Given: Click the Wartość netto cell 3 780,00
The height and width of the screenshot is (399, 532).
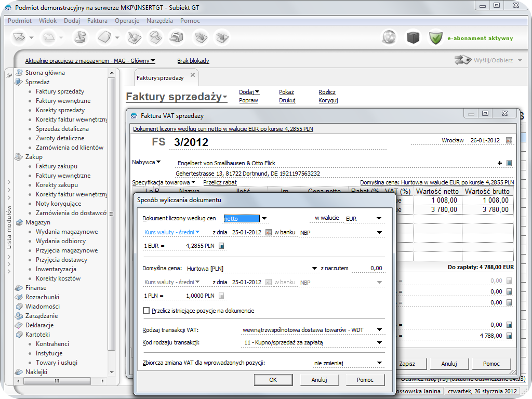Looking at the screenshot, I should tap(438, 210).
